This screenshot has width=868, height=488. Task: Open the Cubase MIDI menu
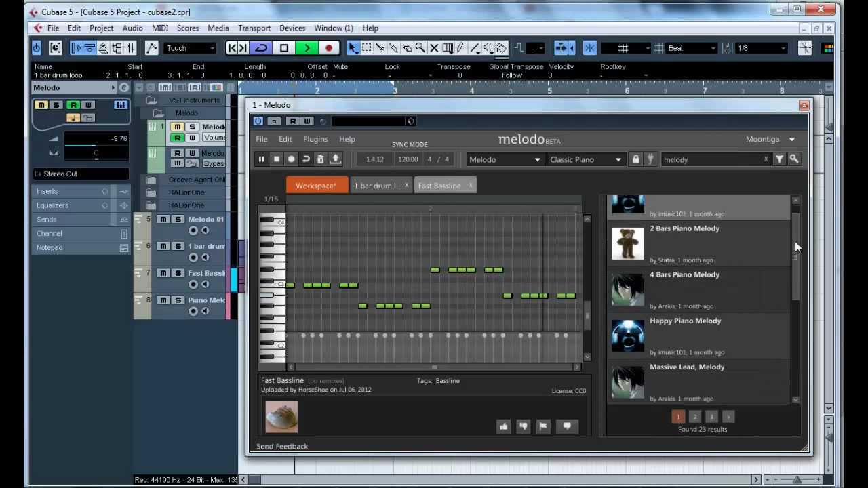pos(160,28)
